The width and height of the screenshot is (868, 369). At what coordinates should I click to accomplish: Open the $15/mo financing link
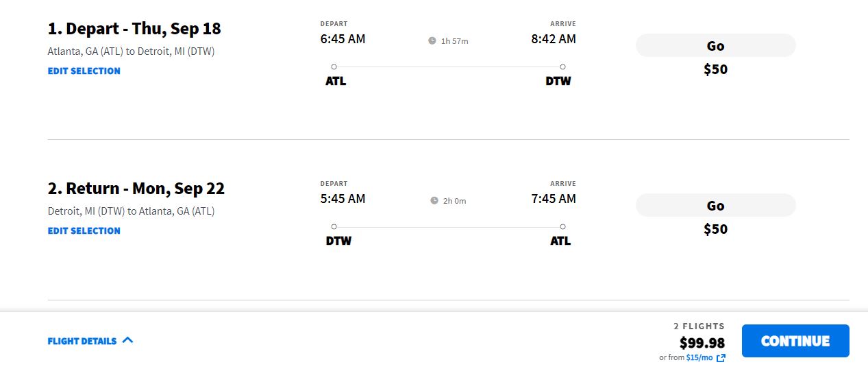(x=699, y=357)
